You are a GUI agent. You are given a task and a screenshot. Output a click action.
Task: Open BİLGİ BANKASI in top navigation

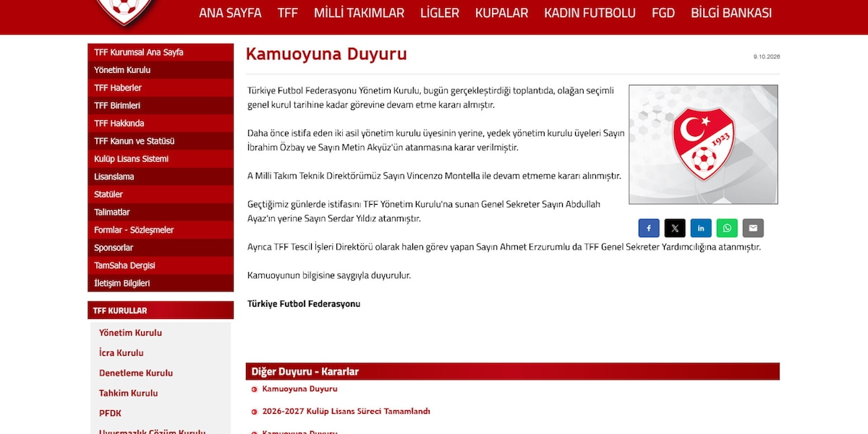[731, 13]
